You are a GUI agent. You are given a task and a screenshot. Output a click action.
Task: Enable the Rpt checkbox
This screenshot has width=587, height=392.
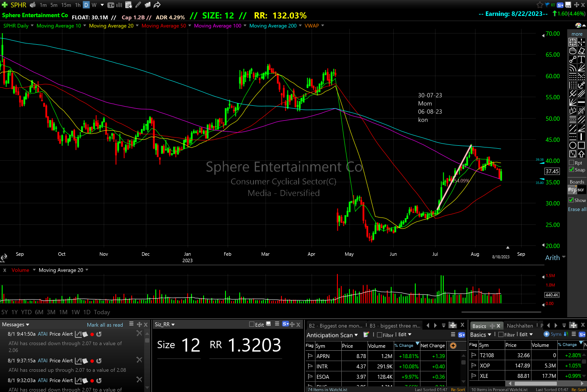coord(572,163)
